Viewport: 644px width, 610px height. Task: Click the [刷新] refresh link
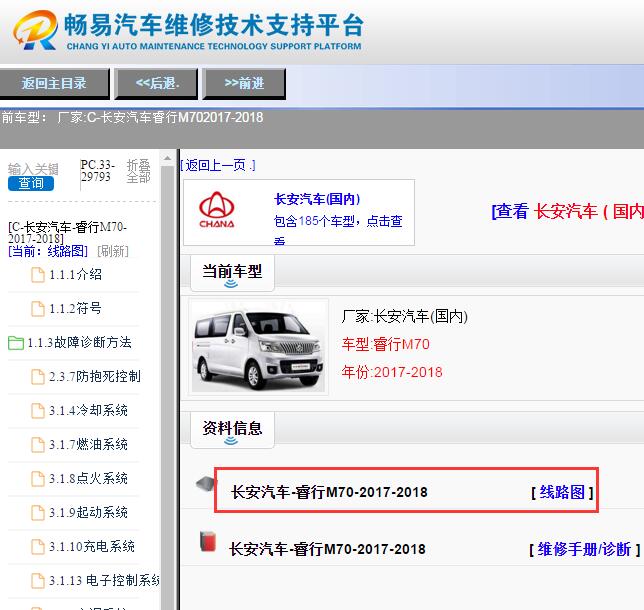(113, 251)
